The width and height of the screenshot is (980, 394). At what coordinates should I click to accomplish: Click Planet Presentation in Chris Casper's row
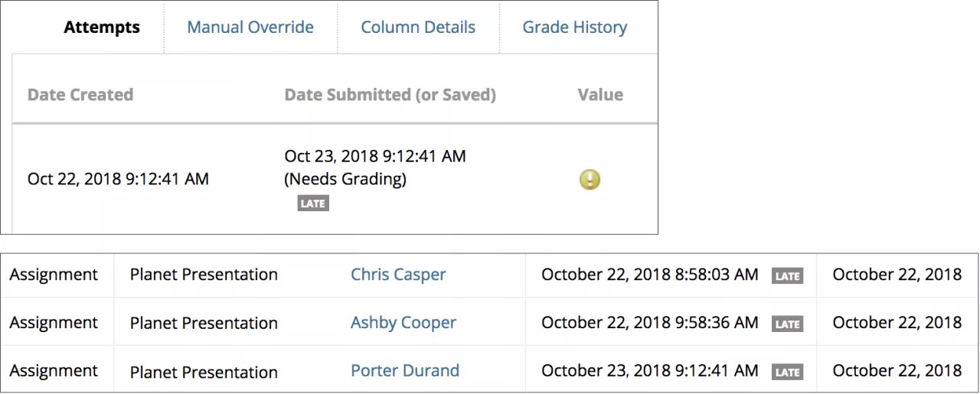(x=204, y=275)
